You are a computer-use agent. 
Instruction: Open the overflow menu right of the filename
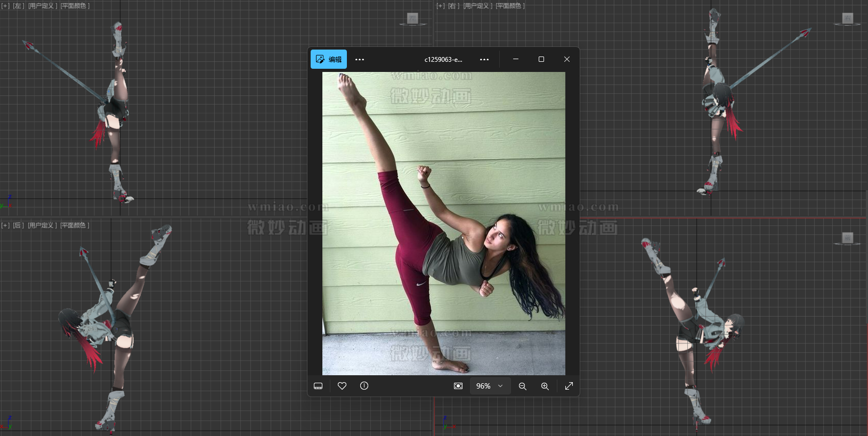[484, 60]
